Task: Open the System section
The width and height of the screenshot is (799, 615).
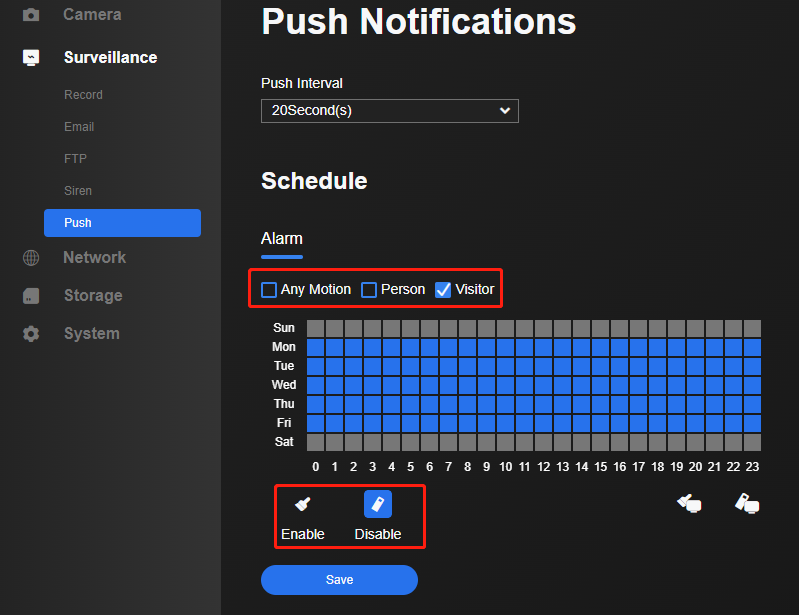Action: coord(92,334)
